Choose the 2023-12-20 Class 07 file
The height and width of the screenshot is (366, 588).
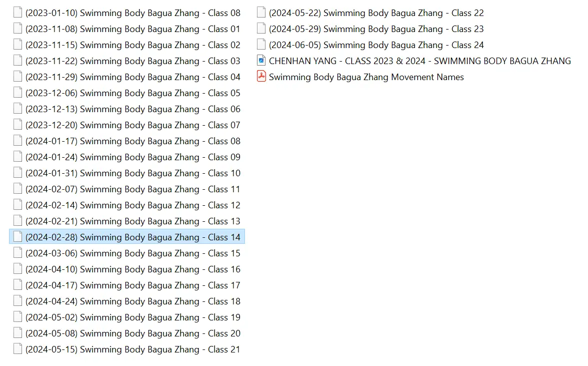[132, 125]
